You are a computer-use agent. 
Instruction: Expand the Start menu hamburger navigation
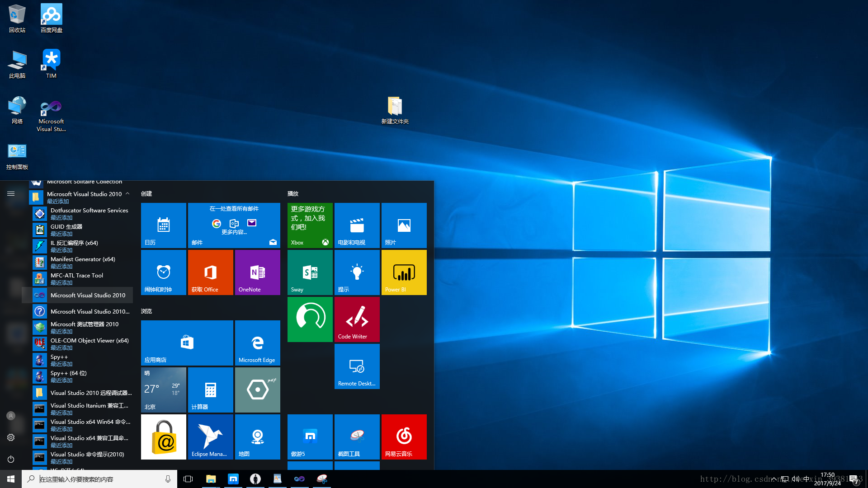pos(11,193)
